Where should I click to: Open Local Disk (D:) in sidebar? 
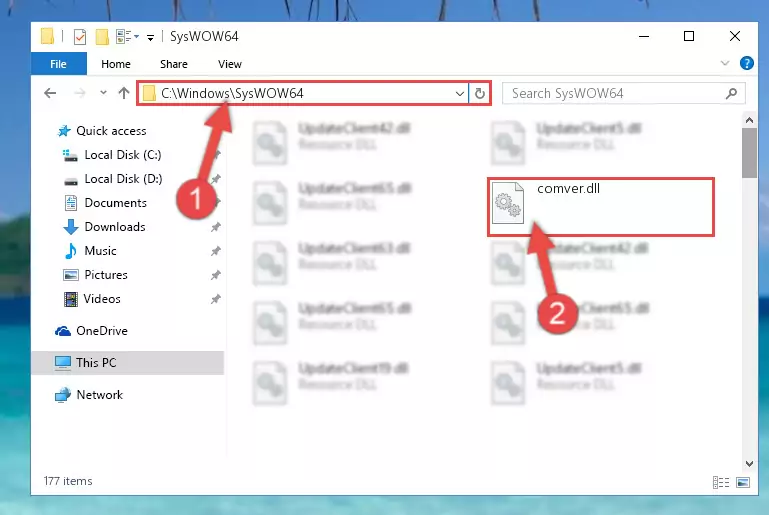(x=123, y=179)
